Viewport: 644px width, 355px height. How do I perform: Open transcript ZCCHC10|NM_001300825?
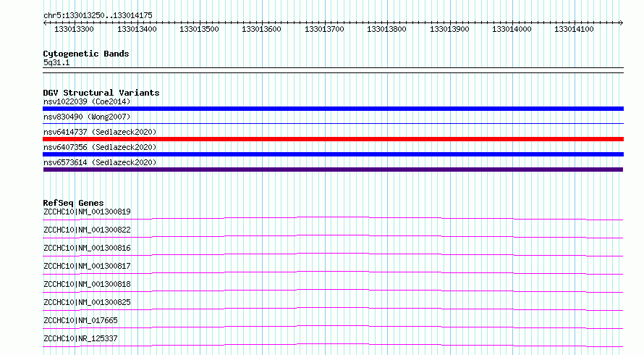coord(87,302)
